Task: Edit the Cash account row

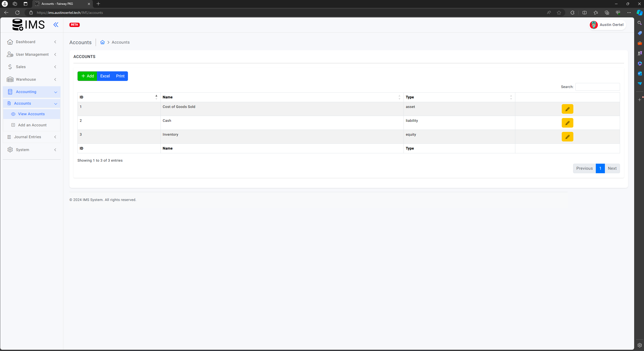Action: 567,123
